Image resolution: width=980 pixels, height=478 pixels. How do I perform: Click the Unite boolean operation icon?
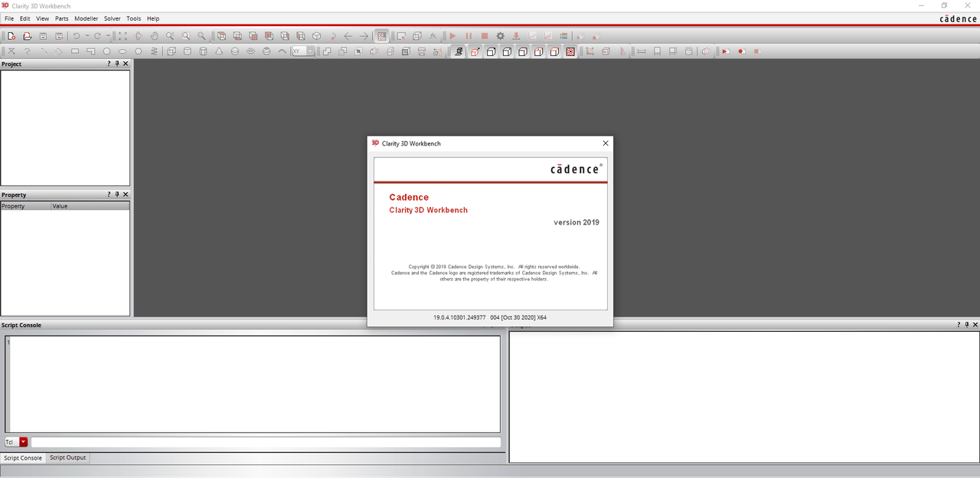click(x=327, y=51)
